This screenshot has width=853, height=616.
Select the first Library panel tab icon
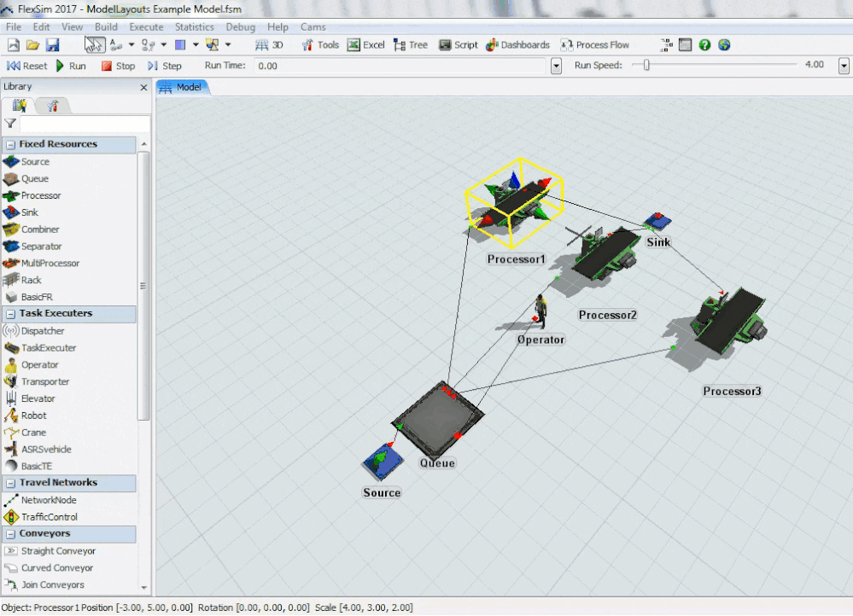(19, 106)
